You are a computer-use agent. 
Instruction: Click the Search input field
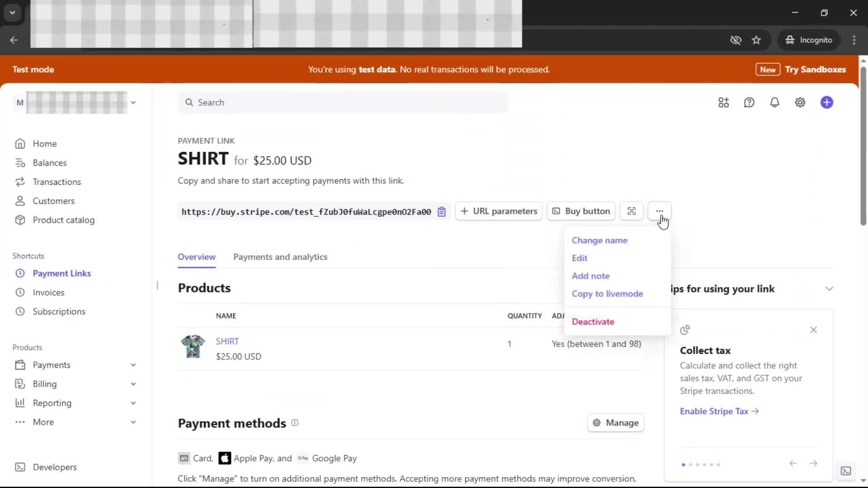point(343,103)
